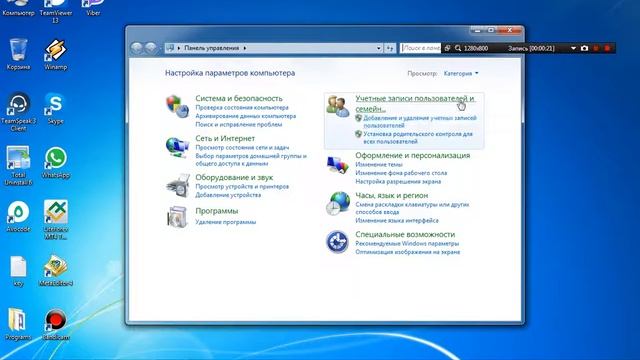Open Проверка состояния компьютера link
Viewport: 640px width, 360px height.
(242, 108)
